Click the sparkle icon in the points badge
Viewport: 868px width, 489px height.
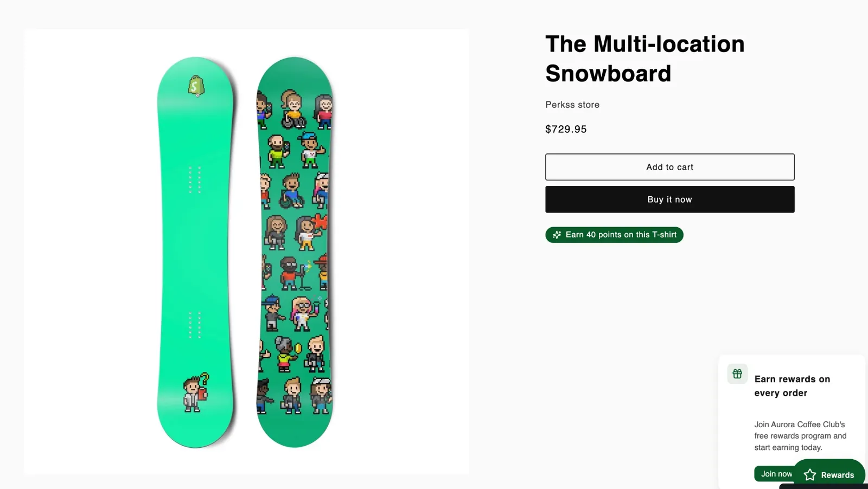[x=557, y=235]
